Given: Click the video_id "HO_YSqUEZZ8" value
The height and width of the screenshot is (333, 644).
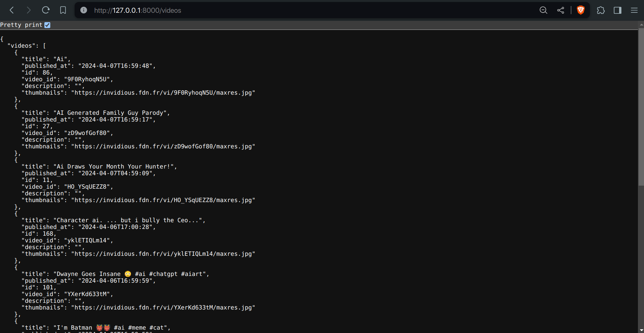Looking at the screenshot, I should [x=87, y=187].
